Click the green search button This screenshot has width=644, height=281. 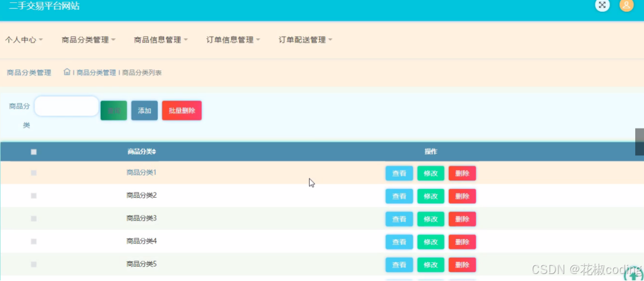[114, 111]
